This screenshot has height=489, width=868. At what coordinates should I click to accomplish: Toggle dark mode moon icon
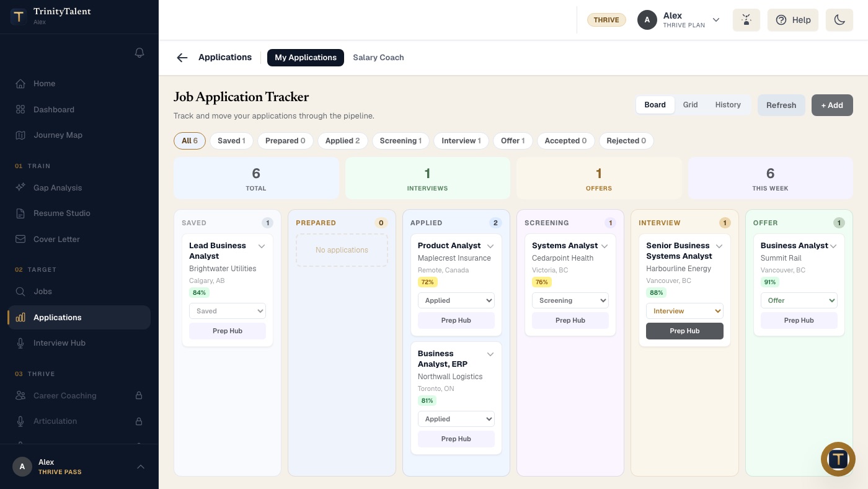pos(839,20)
